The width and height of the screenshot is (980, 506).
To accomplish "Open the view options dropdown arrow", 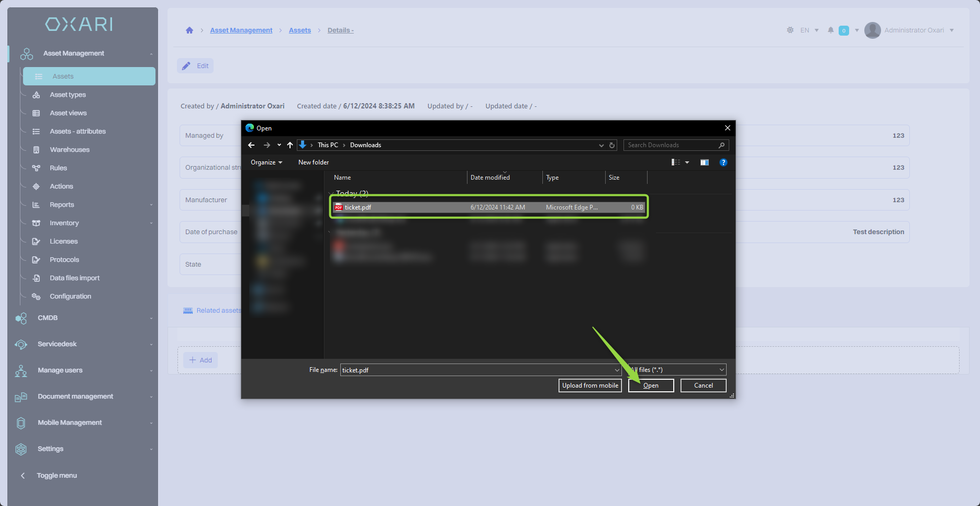I will click(687, 162).
